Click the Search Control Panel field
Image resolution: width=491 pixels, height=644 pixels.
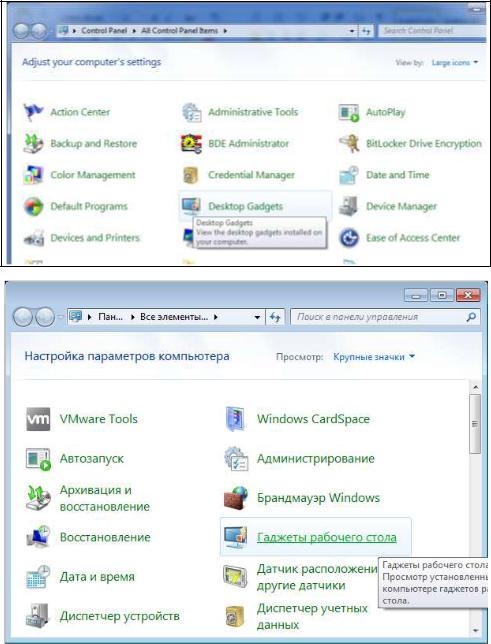tap(432, 31)
